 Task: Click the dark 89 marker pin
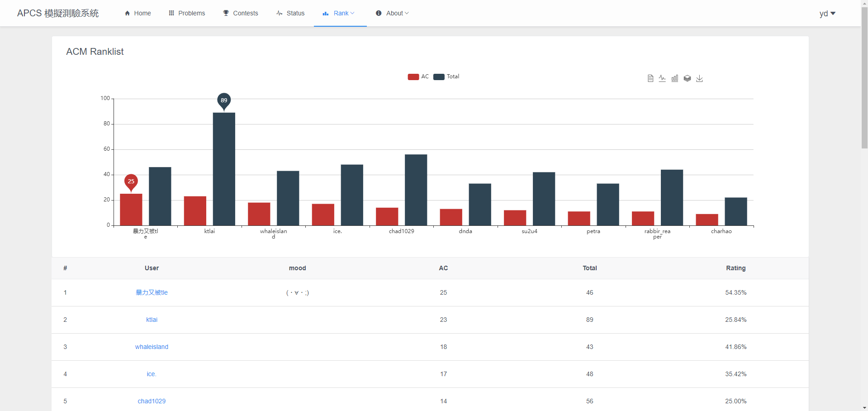click(224, 100)
